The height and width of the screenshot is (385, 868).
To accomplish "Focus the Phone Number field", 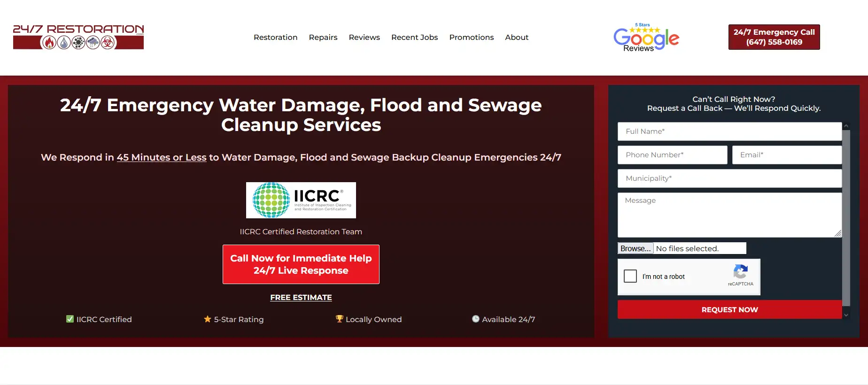I will (x=673, y=155).
